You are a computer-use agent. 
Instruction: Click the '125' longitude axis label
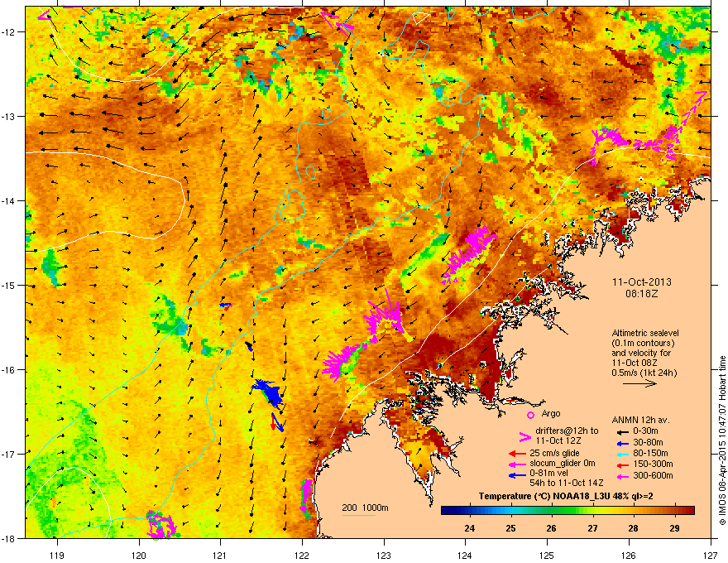point(548,556)
